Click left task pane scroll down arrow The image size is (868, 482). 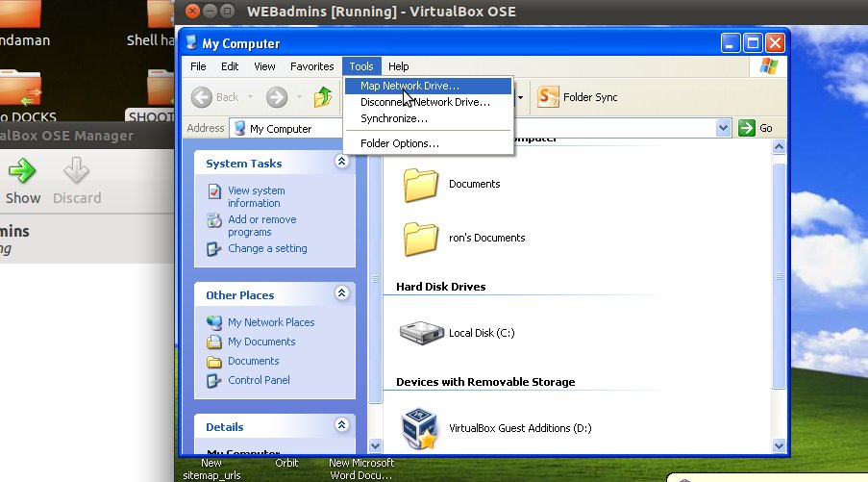pyautogui.click(x=375, y=445)
